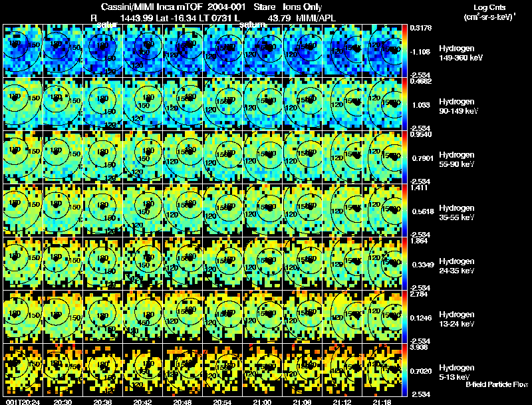Click the color scale bar for 149-360 keV row
This screenshot has width=532, height=405.
[x=404, y=51]
